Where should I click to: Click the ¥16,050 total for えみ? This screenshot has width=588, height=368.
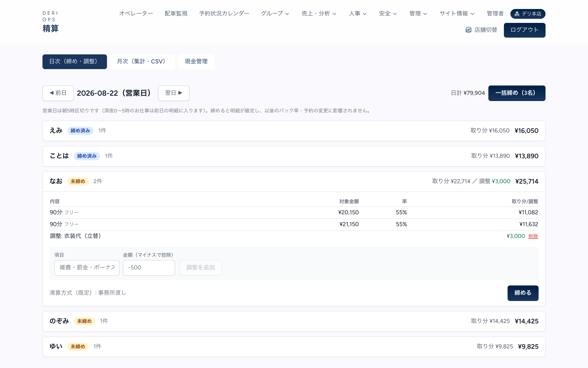pos(526,131)
